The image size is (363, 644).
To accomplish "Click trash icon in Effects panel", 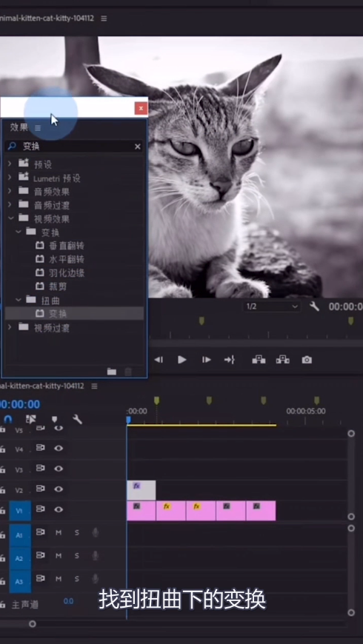I will click(x=128, y=372).
